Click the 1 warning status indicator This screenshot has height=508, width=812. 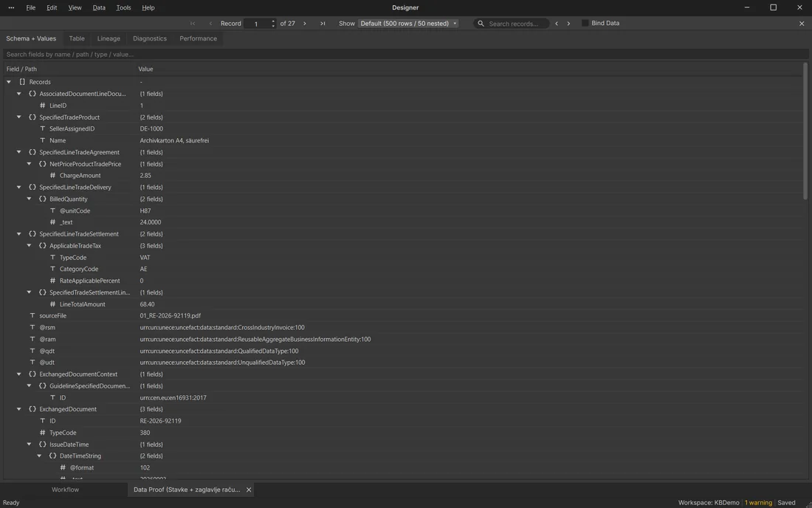click(758, 502)
